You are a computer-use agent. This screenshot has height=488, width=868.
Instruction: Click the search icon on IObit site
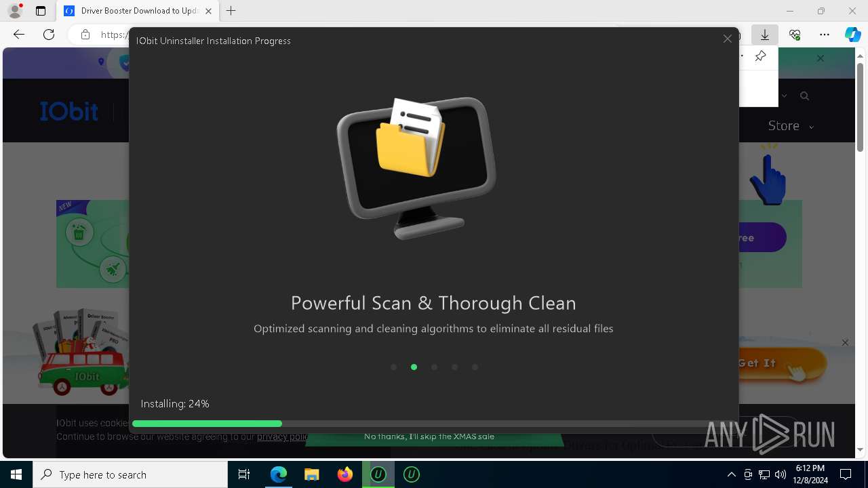pos(804,96)
